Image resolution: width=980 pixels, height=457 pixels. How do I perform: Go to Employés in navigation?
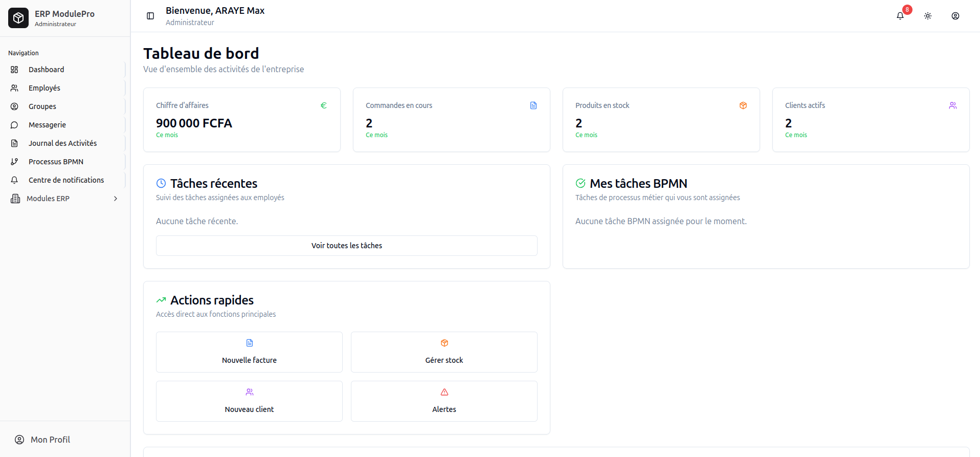click(x=44, y=88)
